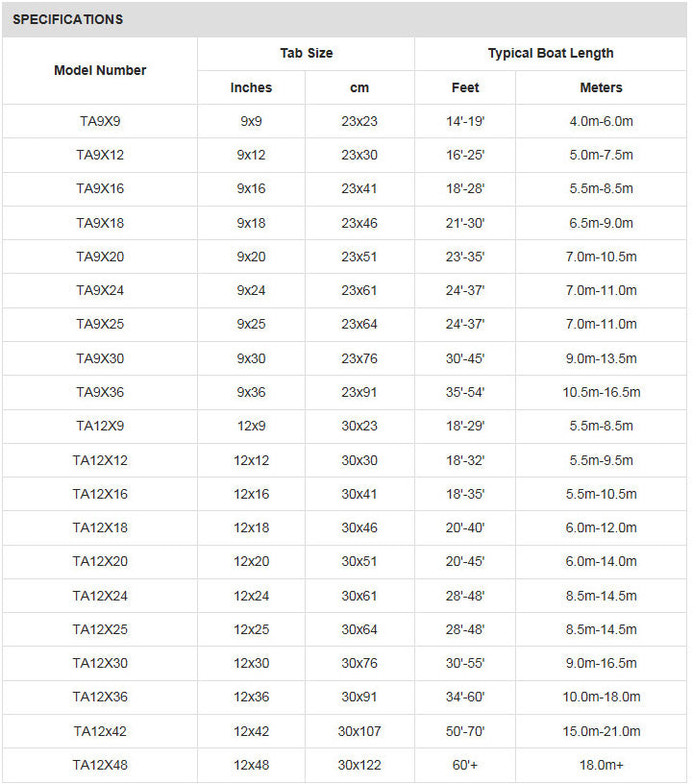
Task: Select the 30x107 cm tab size
Action: pyautogui.click(x=359, y=731)
